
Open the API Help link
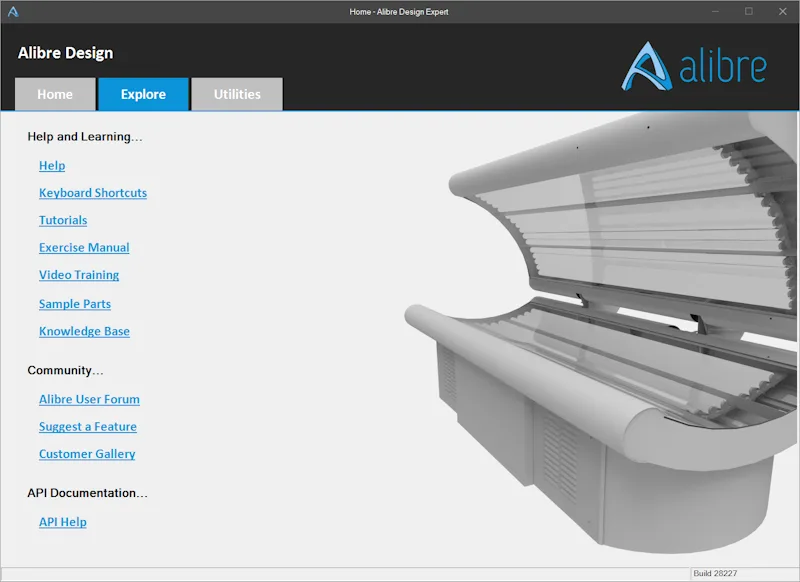[63, 522]
